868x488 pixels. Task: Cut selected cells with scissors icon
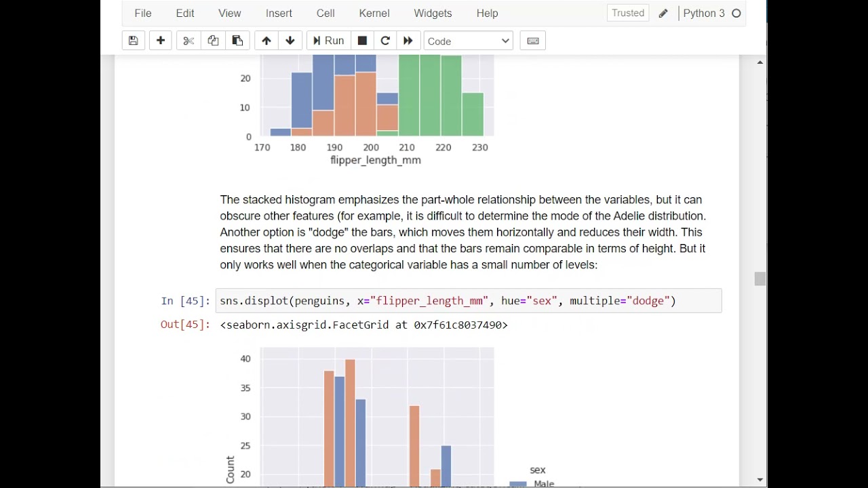pyautogui.click(x=189, y=41)
